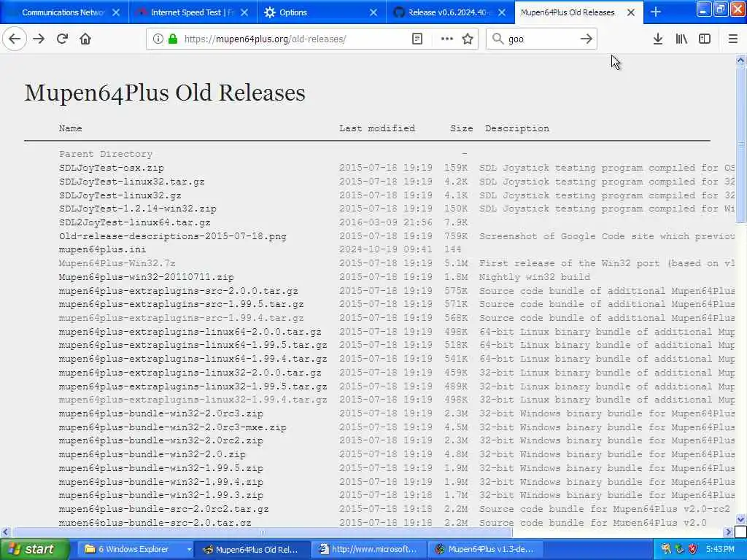Click the red shield tray icon
The height and width of the screenshot is (560, 747).
coord(693,549)
